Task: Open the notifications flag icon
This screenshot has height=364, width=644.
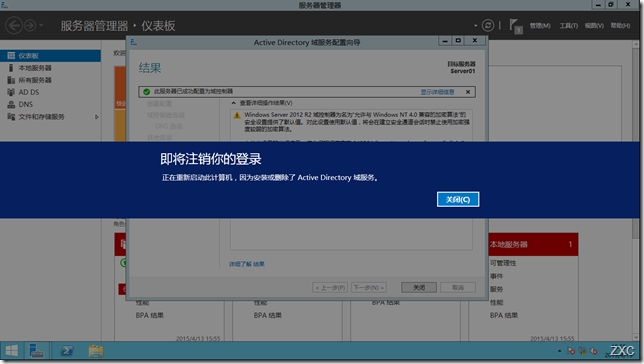Action: [516, 26]
